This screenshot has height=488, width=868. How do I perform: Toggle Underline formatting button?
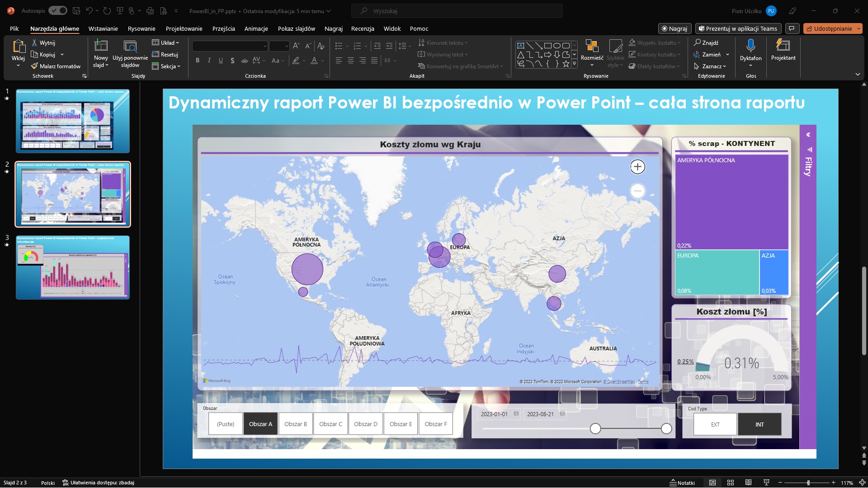point(221,60)
